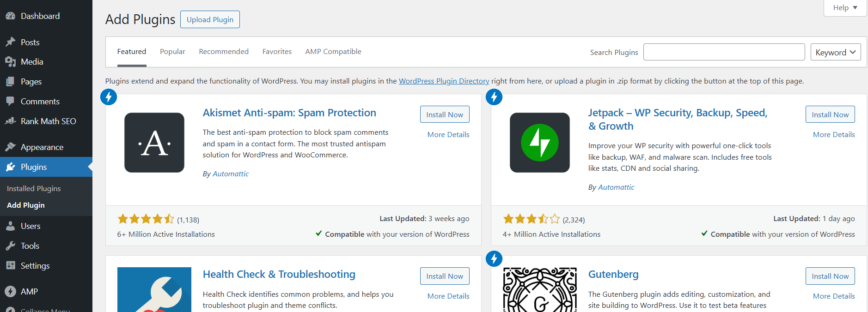Image resolution: width=868 pixels, height=312 pixels.
Task: Install the Health Check & Troubleshooting plugin
Action: [x=445, y=276]
